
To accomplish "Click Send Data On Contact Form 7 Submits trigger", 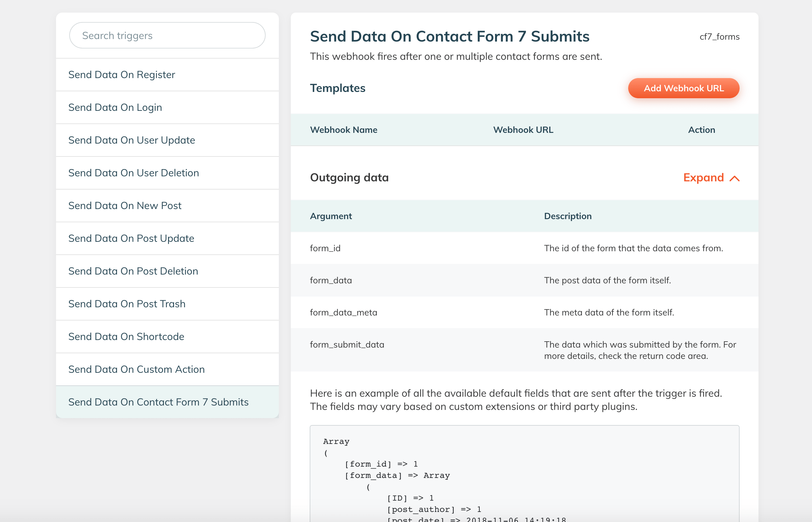I will tap(158, 402).
